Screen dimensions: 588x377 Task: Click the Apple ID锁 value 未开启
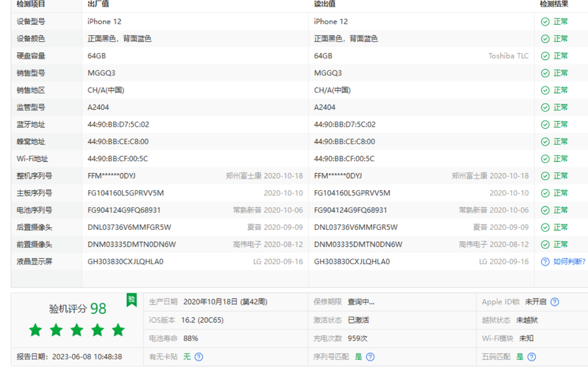point(536,302)
